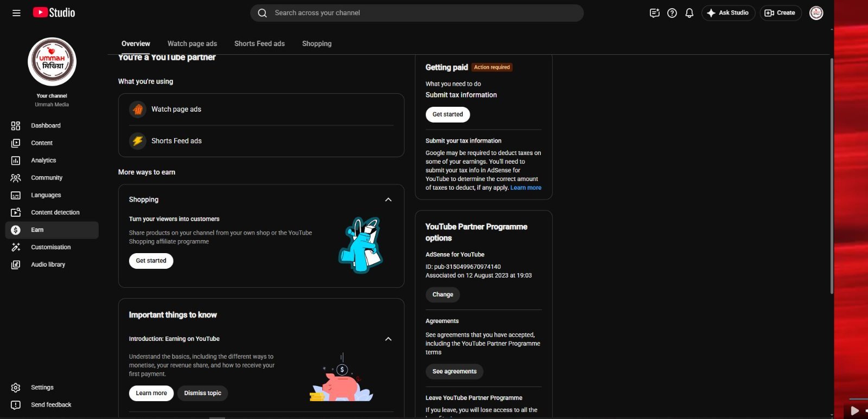Open Settings gear in the sidebar
The width and height of the screenshot is (868, 419).
coord(52,388)
